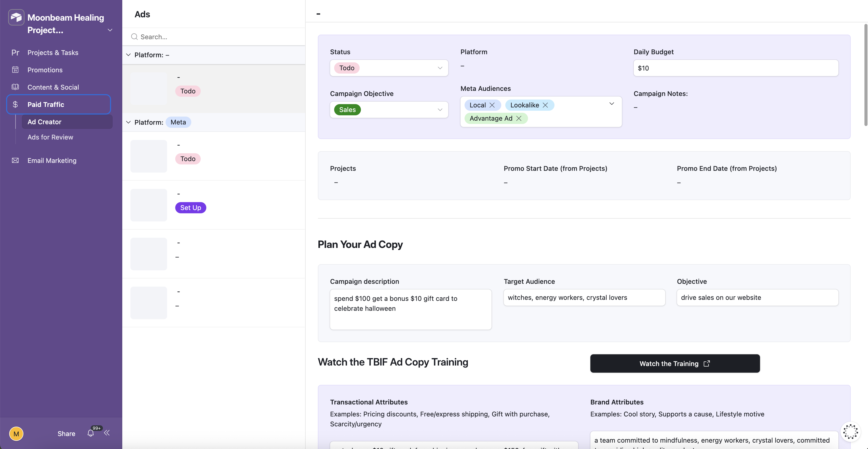This screenshot has height=449, width=868.
Task: Remove the Advantage Ad audience tag
Action: click(x=519, y=118)
